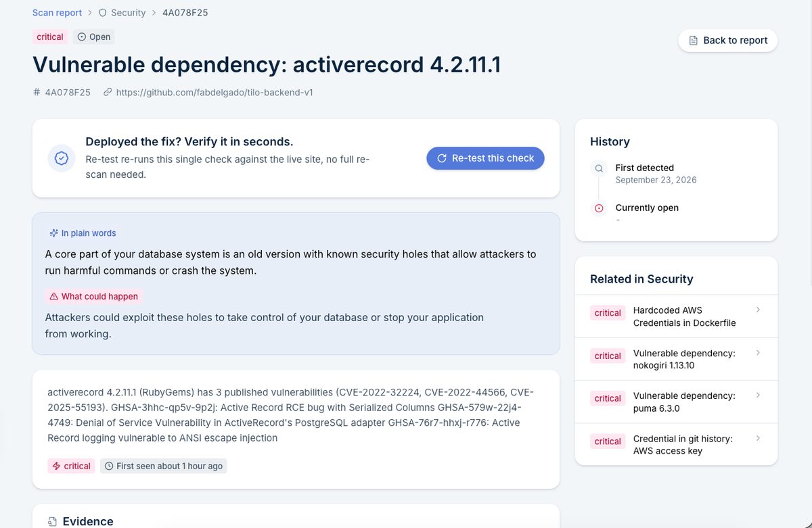Expand the puma 6.3.0 dependency chevron
This screenshot has height=528, width=812.
[758, 395]
